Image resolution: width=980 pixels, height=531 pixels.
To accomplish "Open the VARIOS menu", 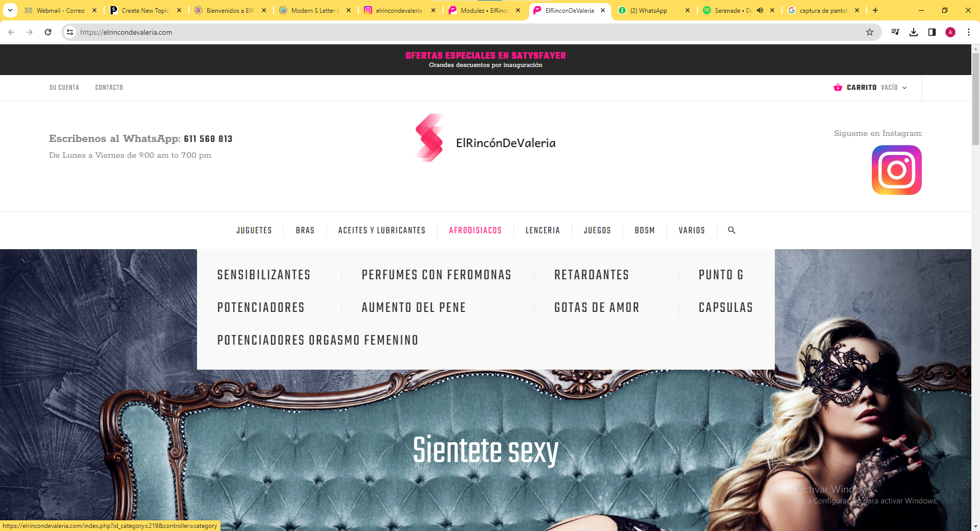I will [692, 230].
